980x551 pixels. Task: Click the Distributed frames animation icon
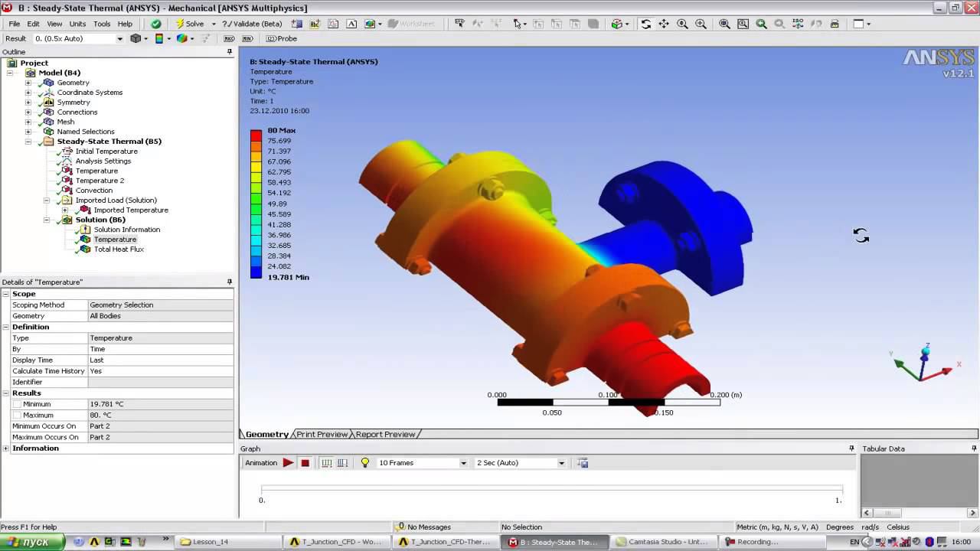click(x=327, y=463)
